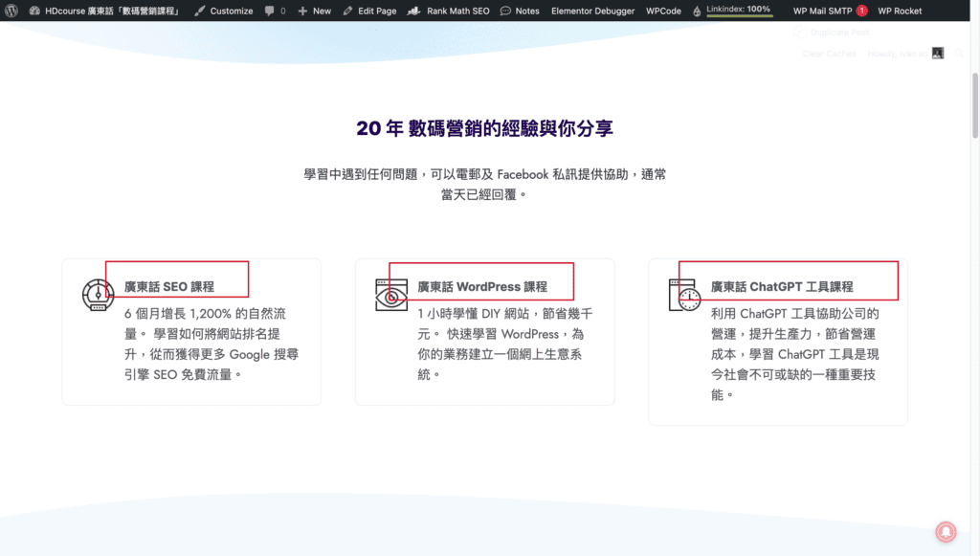Click the admin bar search magnifier icon
The height and width of the screenshot is (556, 980).
click(x=959, y=53)
